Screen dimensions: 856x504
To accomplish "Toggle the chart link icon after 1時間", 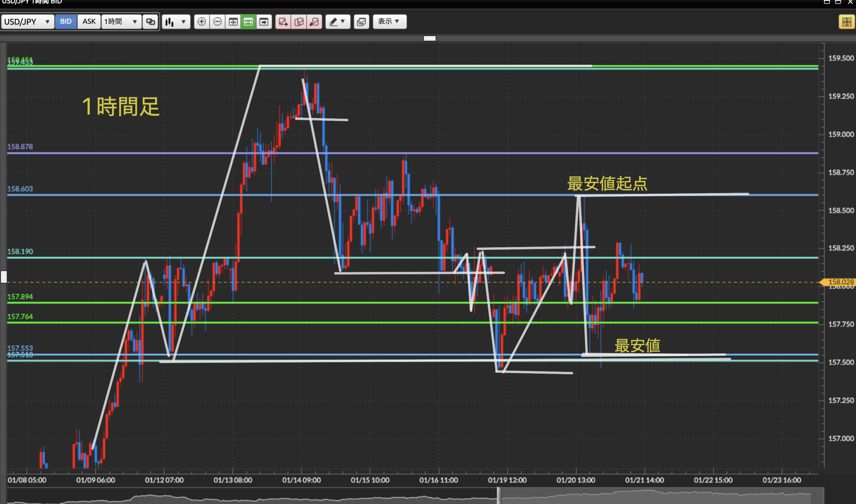I will coord(150,22).
